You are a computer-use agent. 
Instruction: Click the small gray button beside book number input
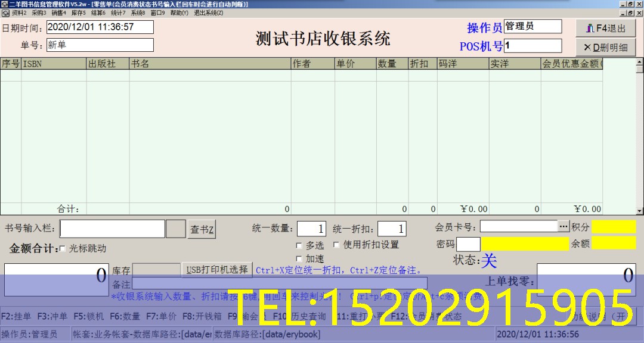tap(175, 229)
